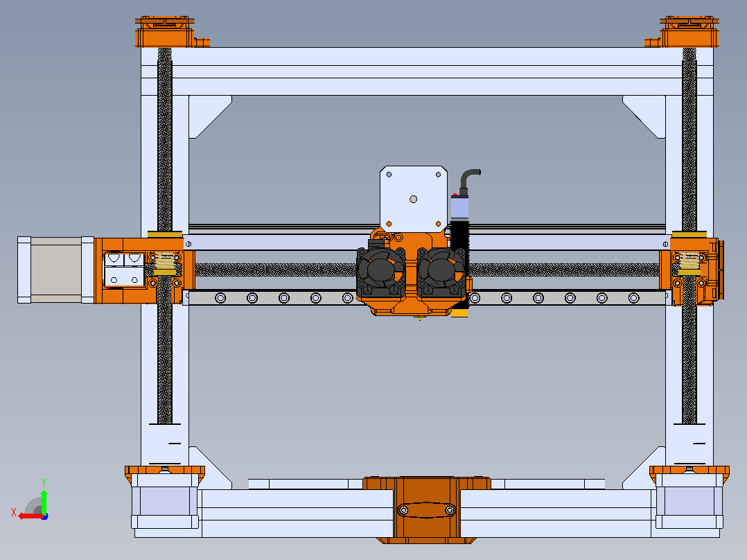
Task: Click the red X axis arrow of the triad
Action: (x=30, y=516)
